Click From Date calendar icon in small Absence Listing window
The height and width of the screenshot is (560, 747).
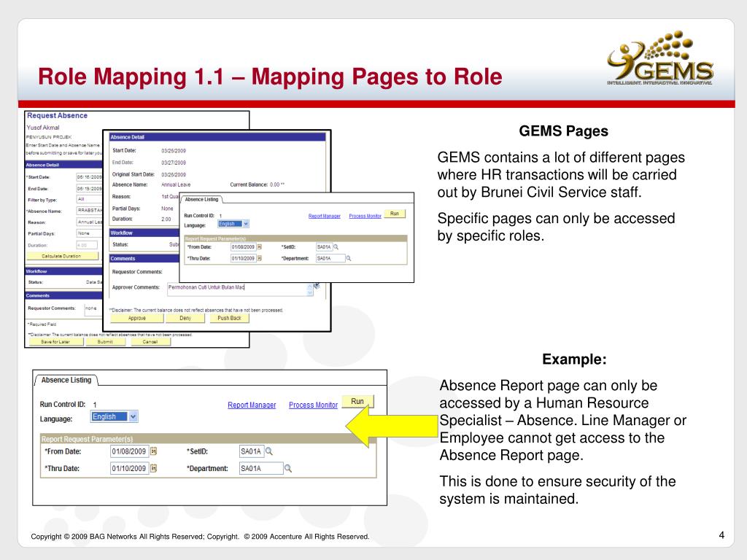pos(259,246)
